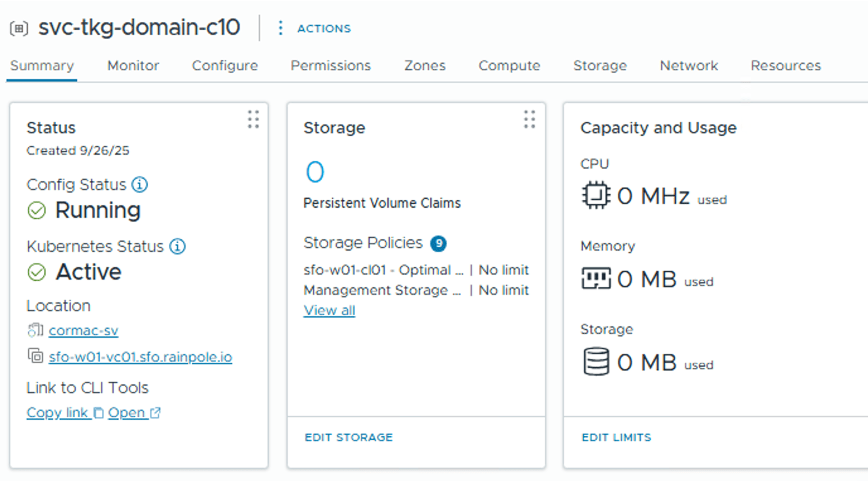Click the external-link icon next to Open
The width and height of the screenshot is (868, 481).
[x=155, y=413]
